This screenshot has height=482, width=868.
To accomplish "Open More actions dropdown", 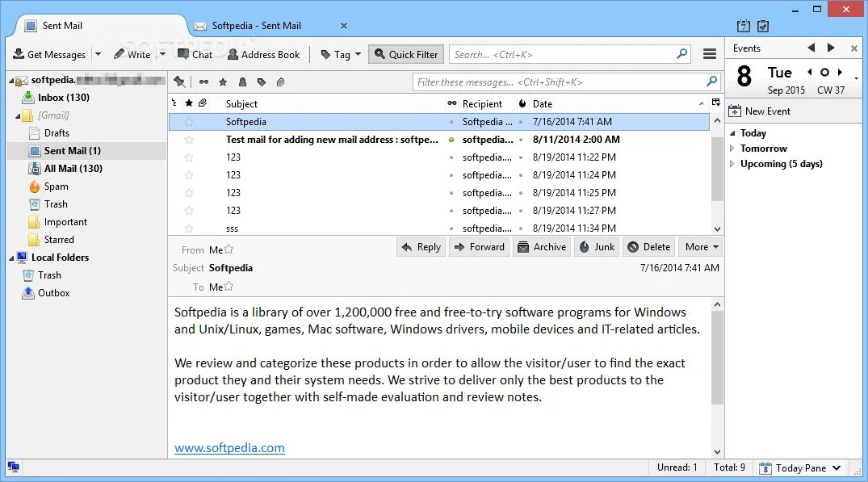I will 701,247.
